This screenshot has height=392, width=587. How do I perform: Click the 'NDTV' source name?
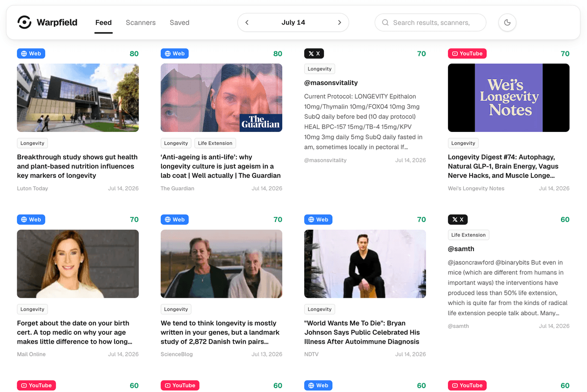(311, 354)
